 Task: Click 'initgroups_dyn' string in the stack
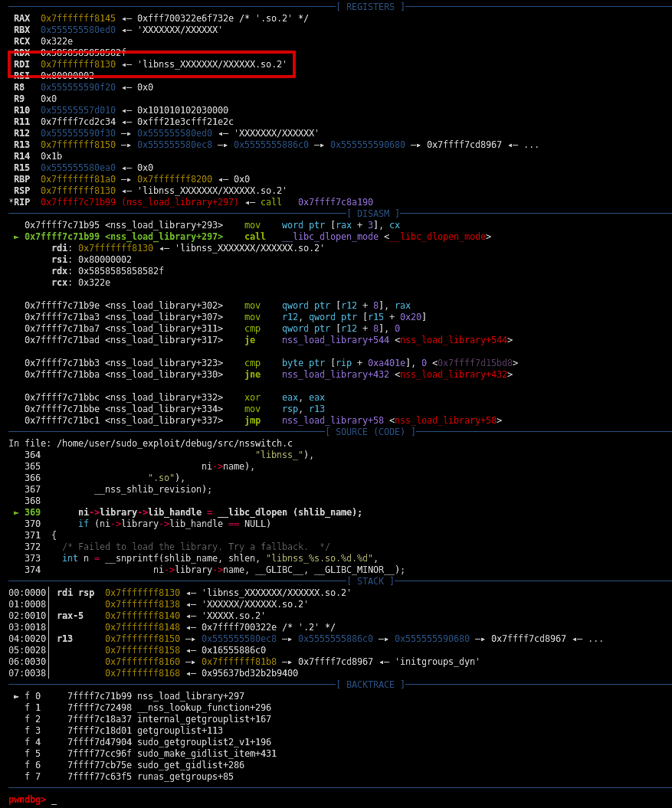coord(438,662)
